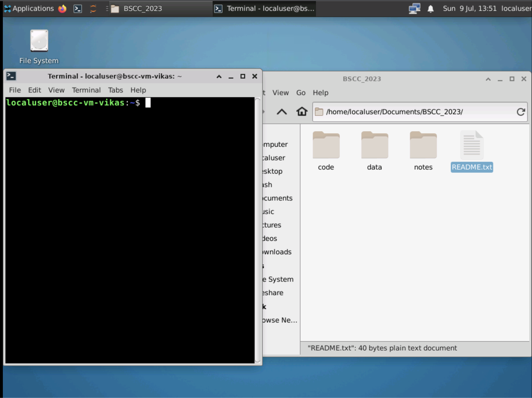Viewport: 532px width, 398px height.
Task: Open the Terminal window File menu
Action: point(15,90)
